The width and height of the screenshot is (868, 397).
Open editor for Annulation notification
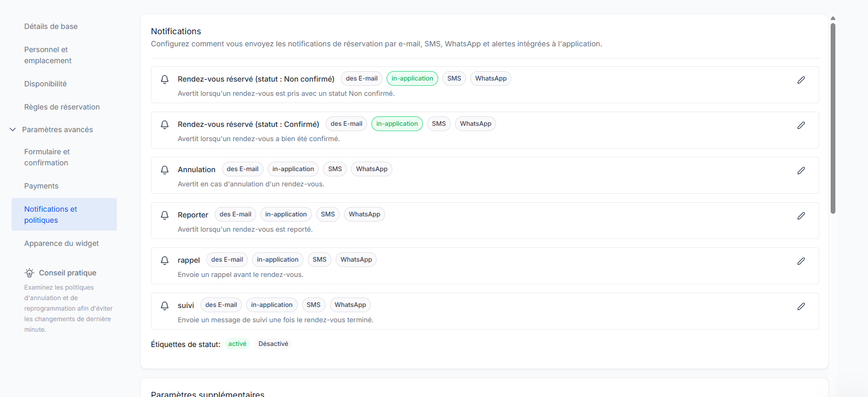tap(801, 171)
